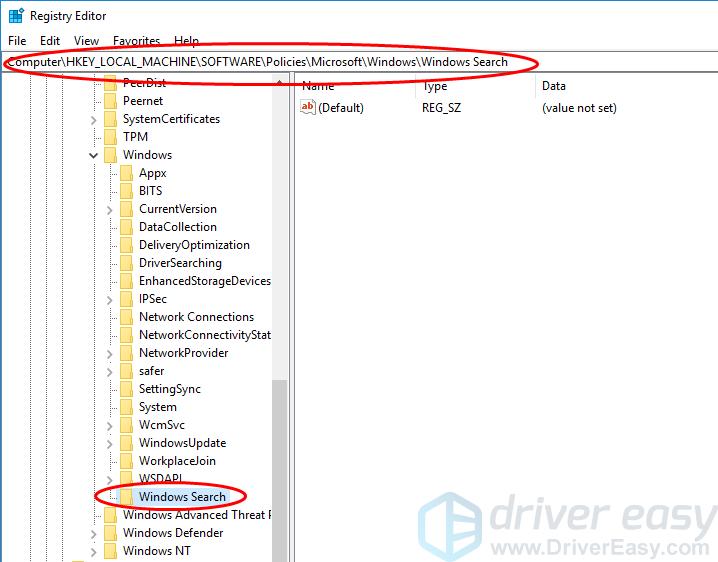Click the Registry Editor app icon
The height and width of the screenshot is (562, 718).
coord(16,15)
